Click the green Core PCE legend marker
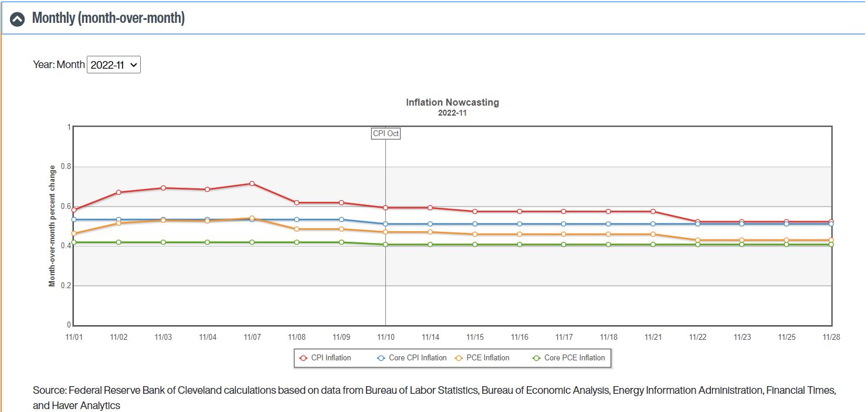This screenshot has height=412, width=868. (536, 357)
